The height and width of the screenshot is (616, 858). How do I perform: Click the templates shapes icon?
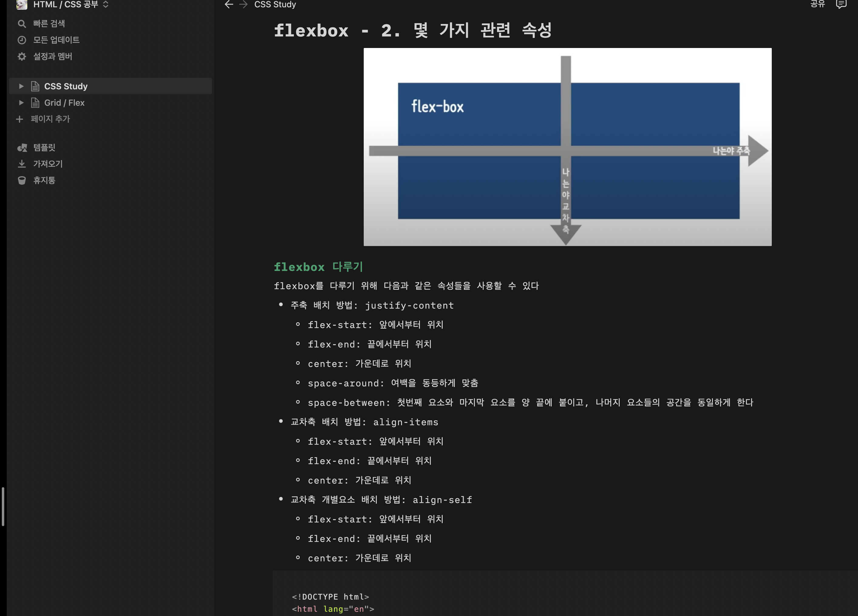(22, 148)
